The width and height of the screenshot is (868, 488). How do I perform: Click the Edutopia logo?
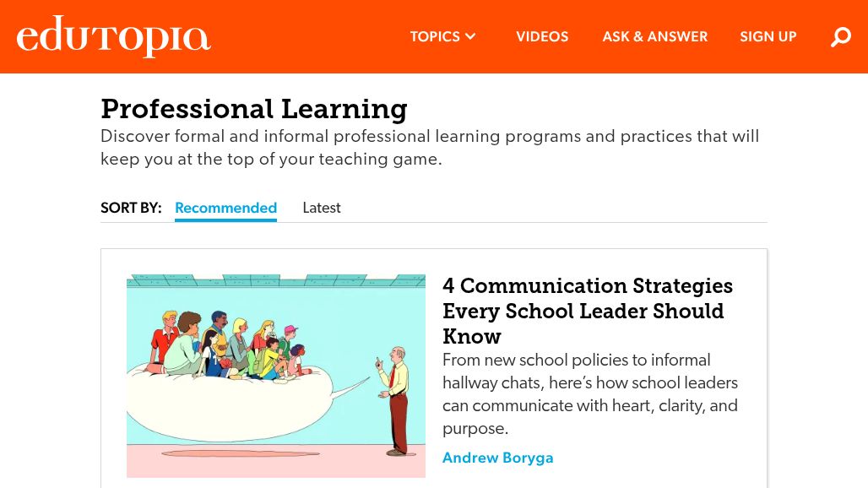(x=113, y=37)
